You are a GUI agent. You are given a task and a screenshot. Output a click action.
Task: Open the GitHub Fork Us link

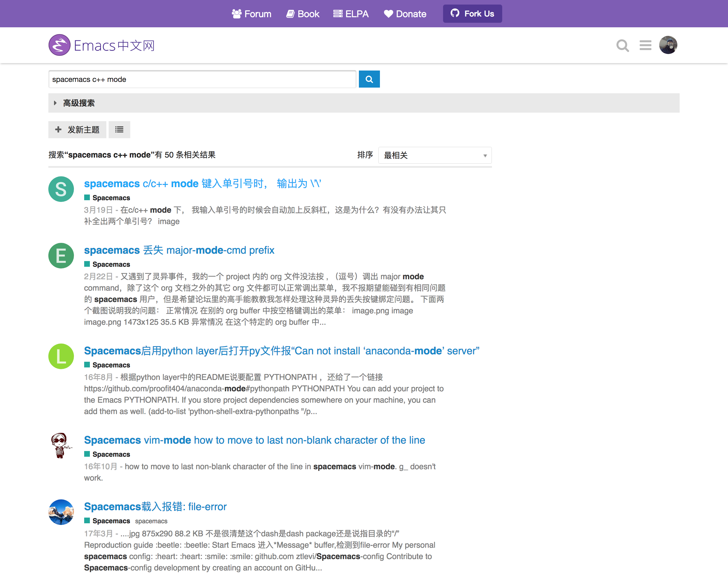472,13
